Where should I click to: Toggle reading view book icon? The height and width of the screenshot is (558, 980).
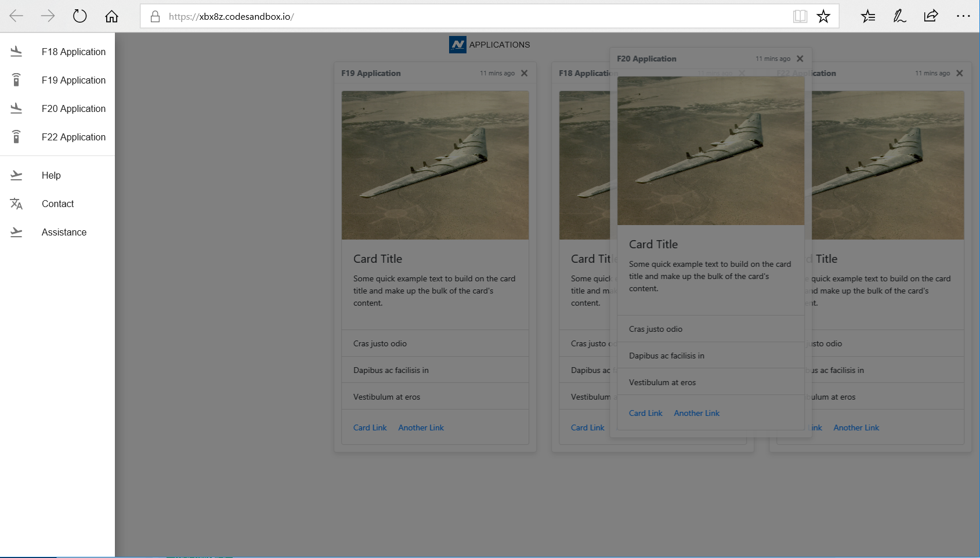coord(800,16)
